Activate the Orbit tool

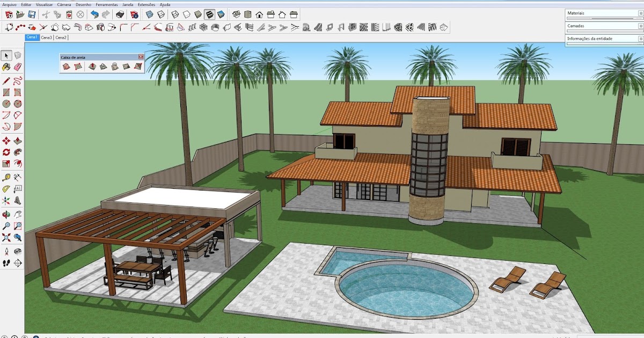point(6,215)
